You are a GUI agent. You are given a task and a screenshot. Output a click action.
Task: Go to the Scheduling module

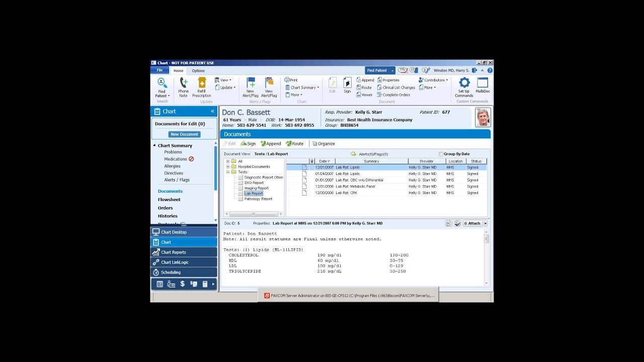point(184,272)
